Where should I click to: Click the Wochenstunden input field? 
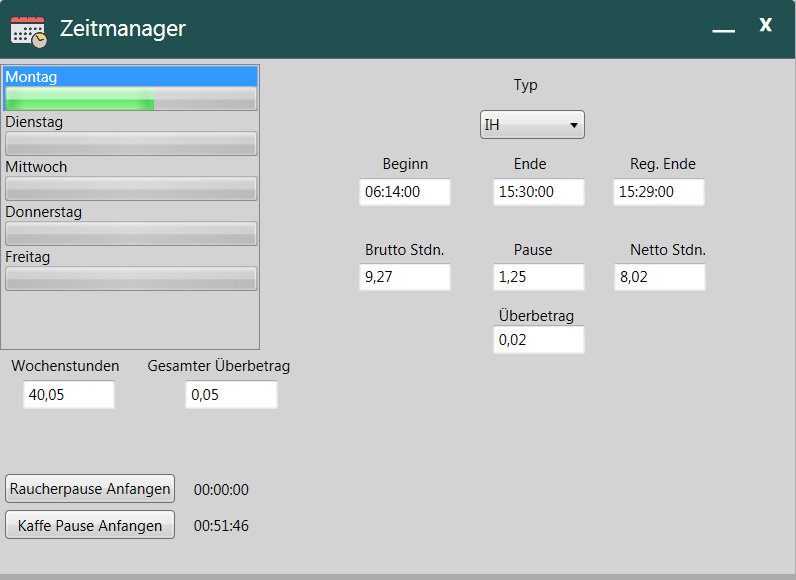69,395
